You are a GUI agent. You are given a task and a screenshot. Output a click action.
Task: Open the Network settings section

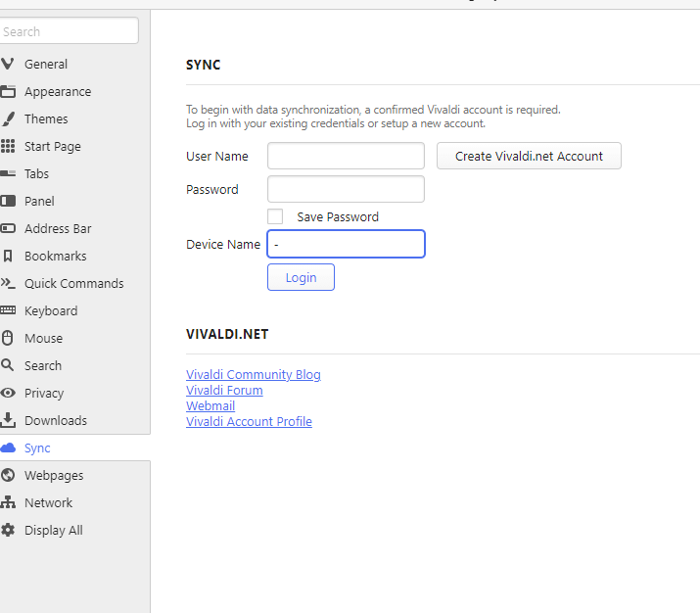(49, 502)
